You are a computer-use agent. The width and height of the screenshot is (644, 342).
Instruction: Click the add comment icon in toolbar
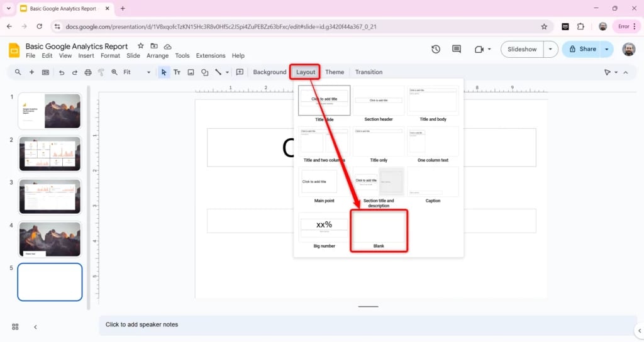pyautogui.click(x=240, y=72)
